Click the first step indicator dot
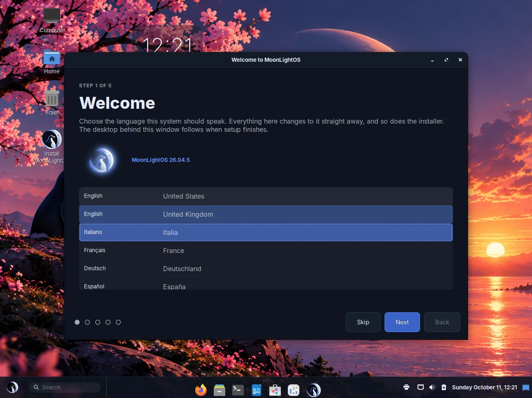Viewport: 532px width, 398px height. coord(77,322)
